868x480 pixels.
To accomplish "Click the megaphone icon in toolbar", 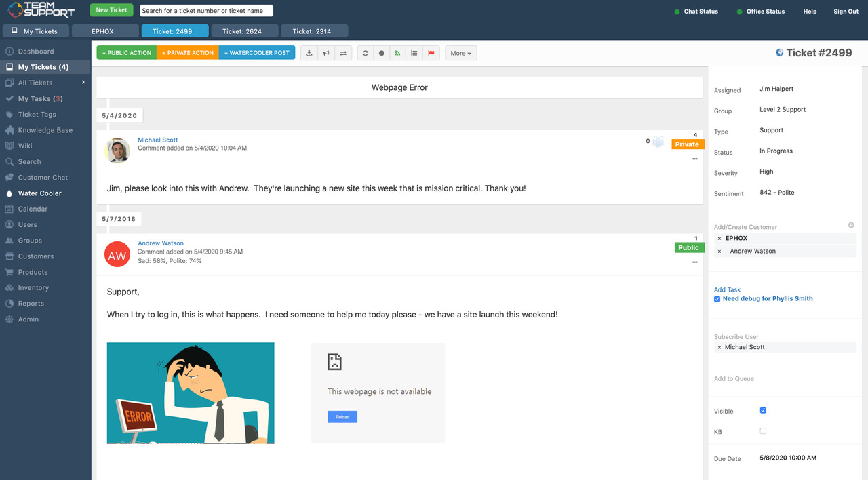I will point(326,53).
